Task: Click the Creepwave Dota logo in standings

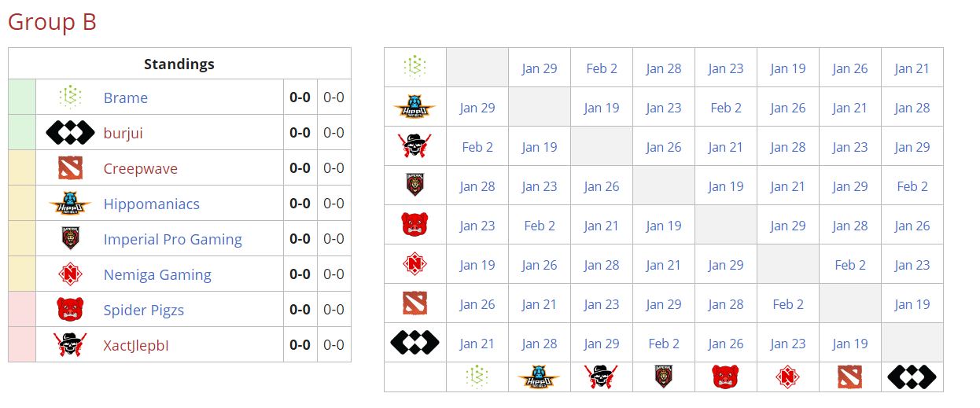Action: click(70, 168)
